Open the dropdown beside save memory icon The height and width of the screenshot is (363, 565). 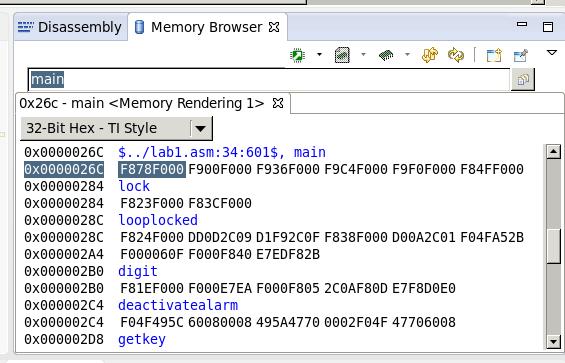pos(363,55)
